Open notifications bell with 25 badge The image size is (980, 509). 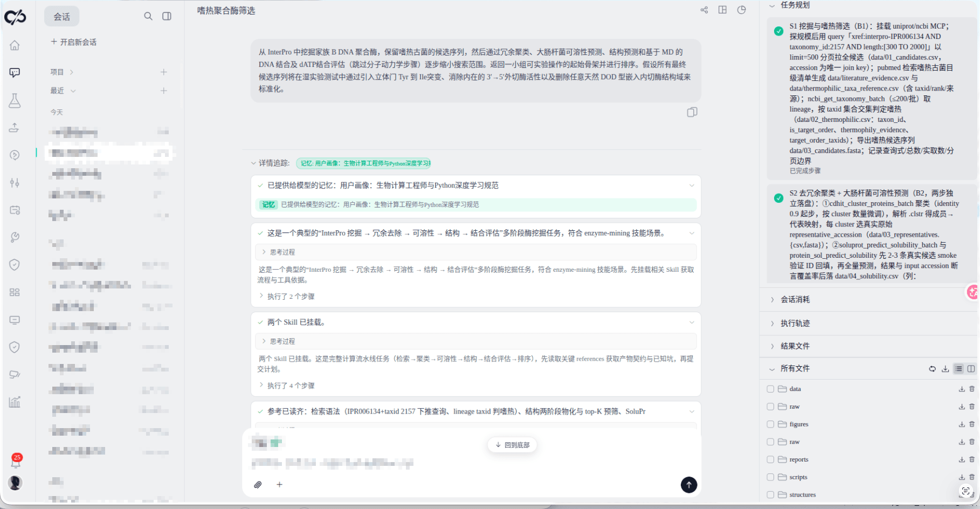[16, 461]
